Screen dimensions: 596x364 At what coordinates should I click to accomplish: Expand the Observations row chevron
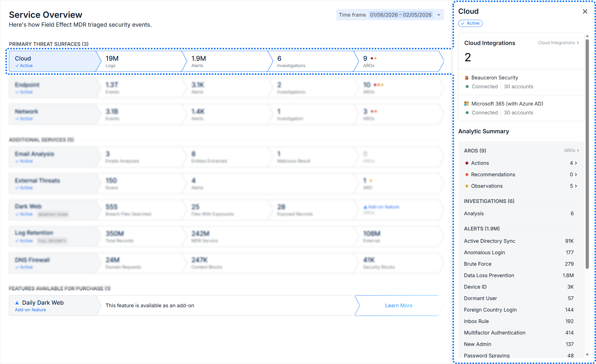point(576,186)
